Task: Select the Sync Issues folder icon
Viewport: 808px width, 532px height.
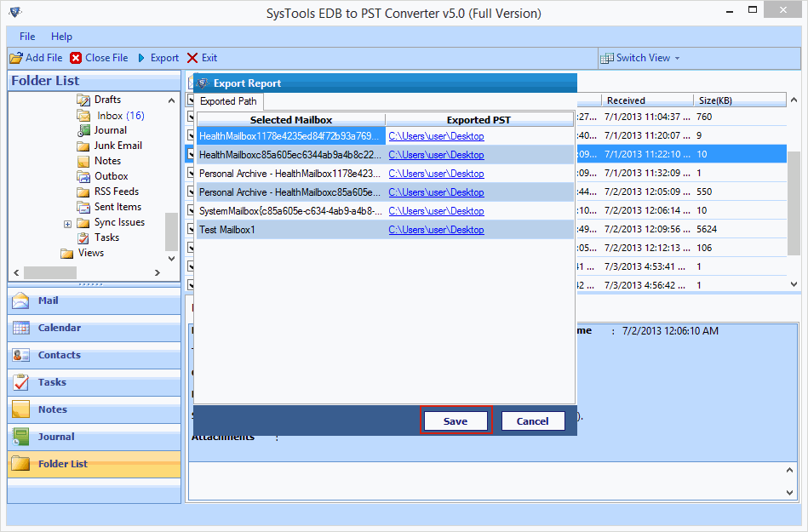Action: 83,222
